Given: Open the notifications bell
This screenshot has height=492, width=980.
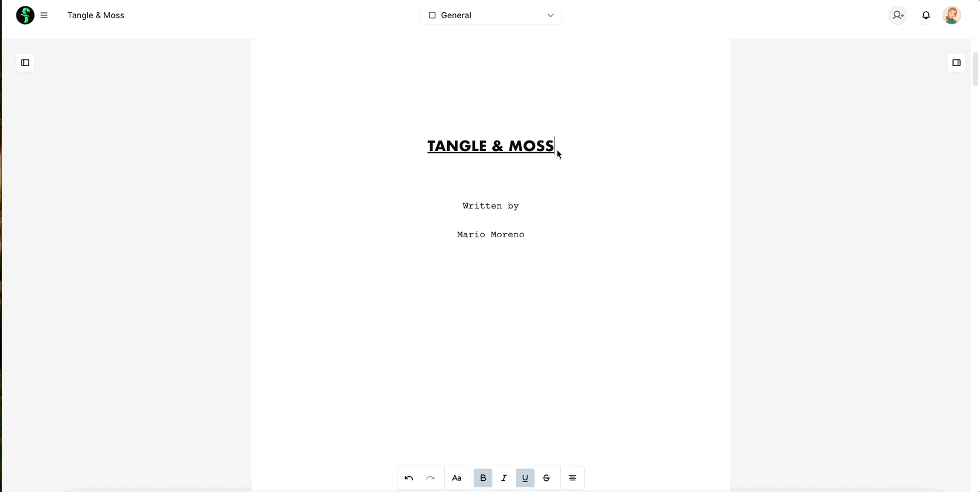Looking at the screenshot, I should click(925, 15).
